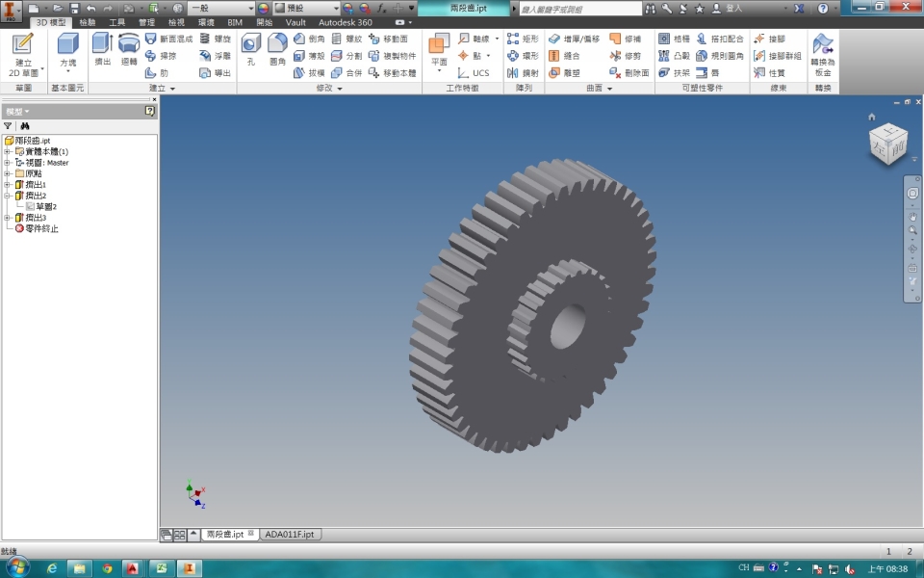Click the filter funnel icon in model browser

pyautogui.click(x=8, y=125)
